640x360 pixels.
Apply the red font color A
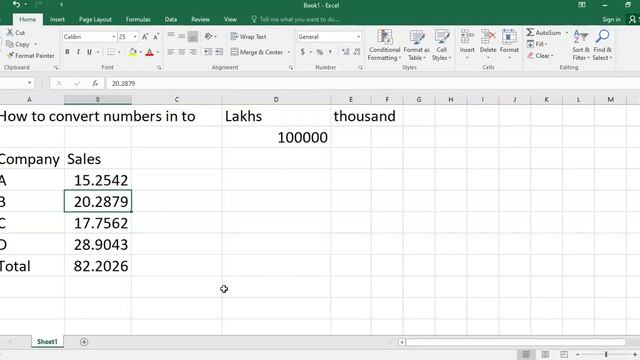tap(149, 52)
